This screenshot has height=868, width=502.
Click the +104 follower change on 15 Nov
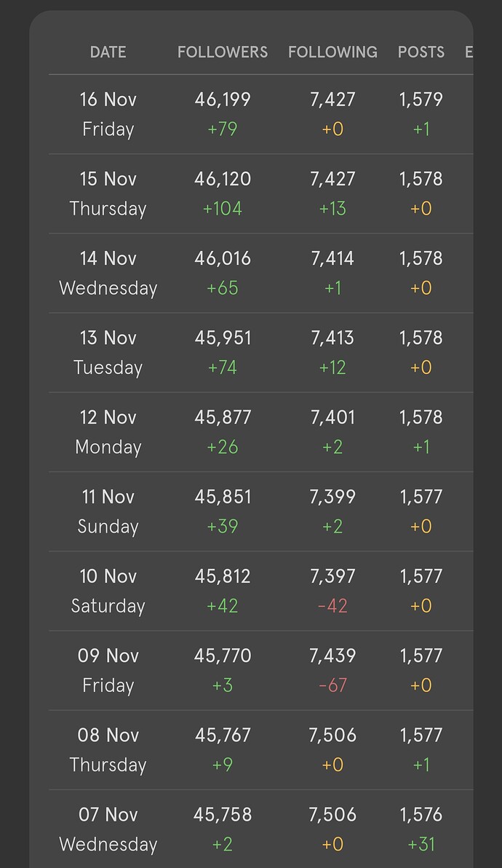[223, 209]
